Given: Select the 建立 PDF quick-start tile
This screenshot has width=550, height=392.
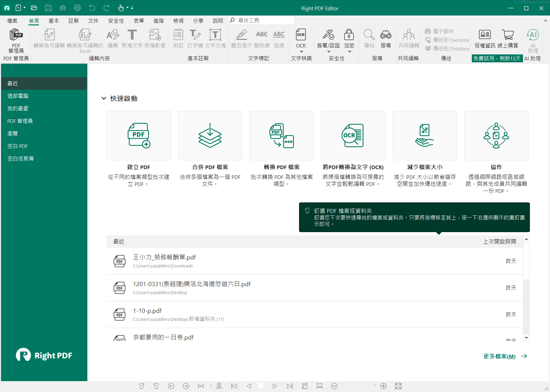Looking at the screenshot, I should tap(138, 136).
